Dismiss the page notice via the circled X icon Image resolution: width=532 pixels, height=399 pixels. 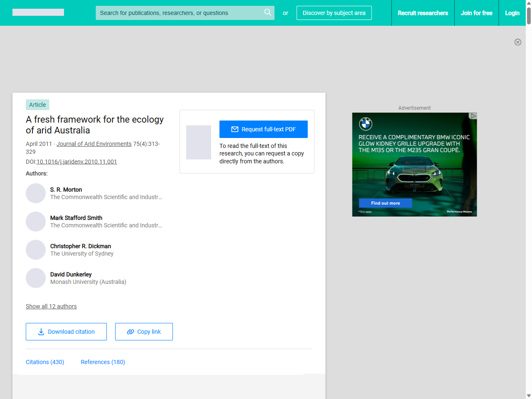click(518, 42)
